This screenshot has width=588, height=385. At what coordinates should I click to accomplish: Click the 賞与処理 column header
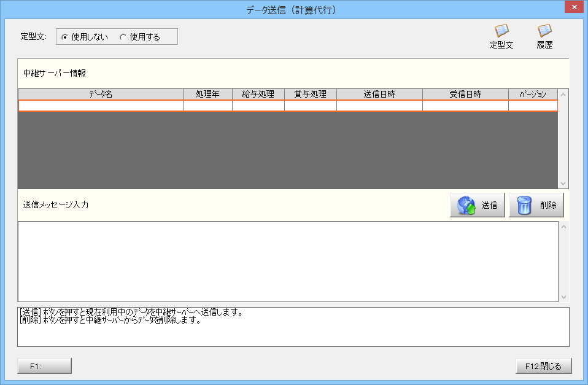click(310, 94)
